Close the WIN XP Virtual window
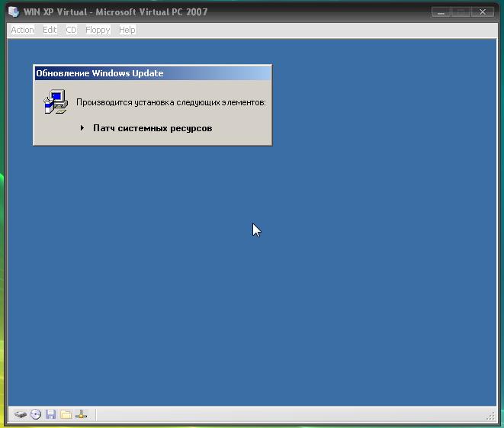Viewport: 504px width, 428px height. click(483, 12)
